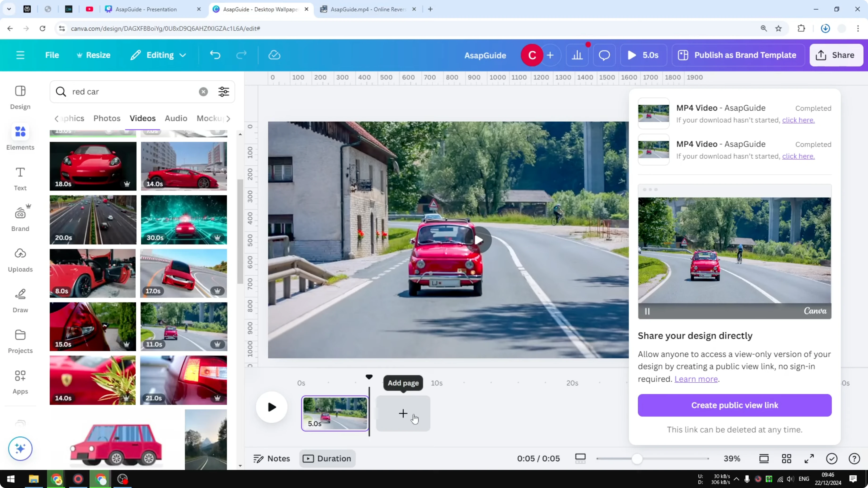
Task: Open the Text panel
Action: (x=20, y=178)
